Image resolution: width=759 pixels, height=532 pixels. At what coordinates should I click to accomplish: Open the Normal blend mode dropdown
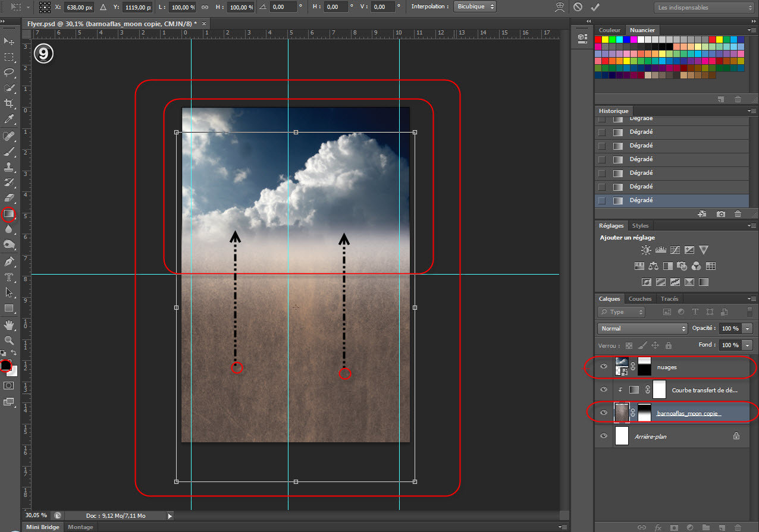point(642,328)
